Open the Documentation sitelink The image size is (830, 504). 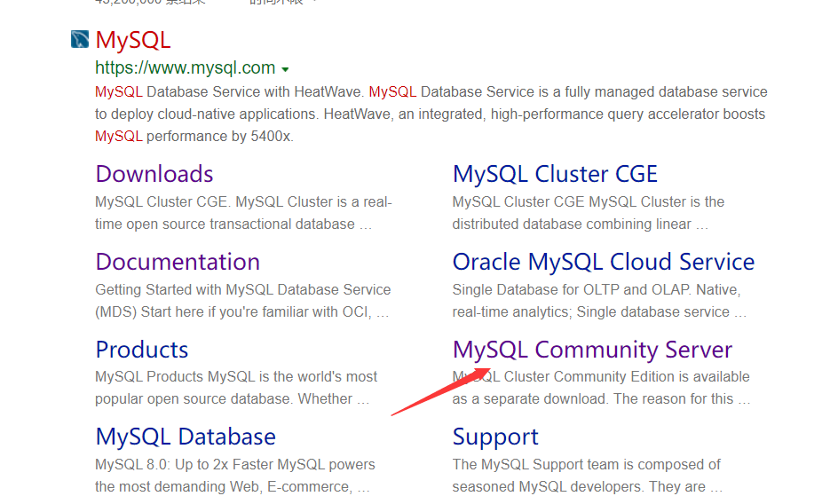tap(178, 262)
